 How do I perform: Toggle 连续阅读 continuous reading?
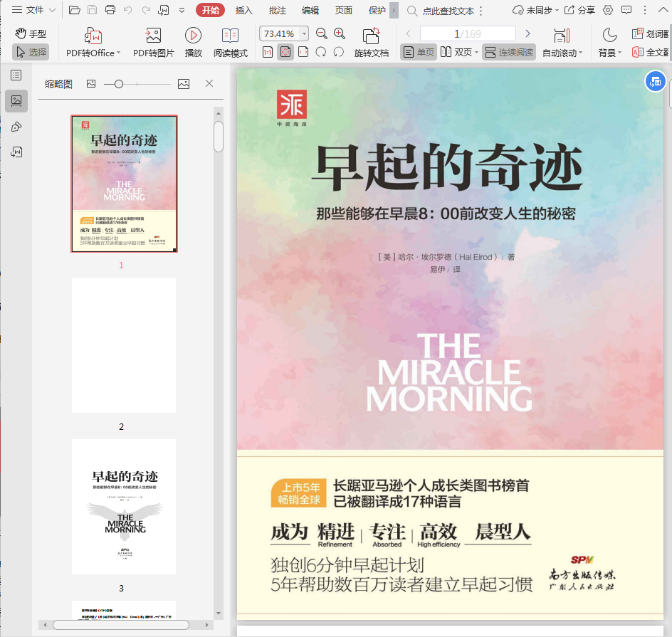click(x=509, y=52)
